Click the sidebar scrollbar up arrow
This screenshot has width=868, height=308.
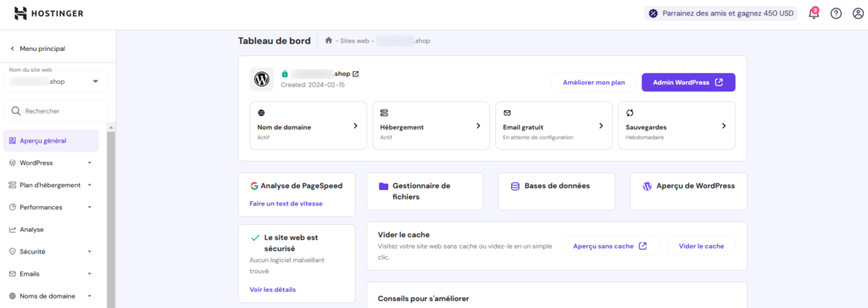point(111,128)
